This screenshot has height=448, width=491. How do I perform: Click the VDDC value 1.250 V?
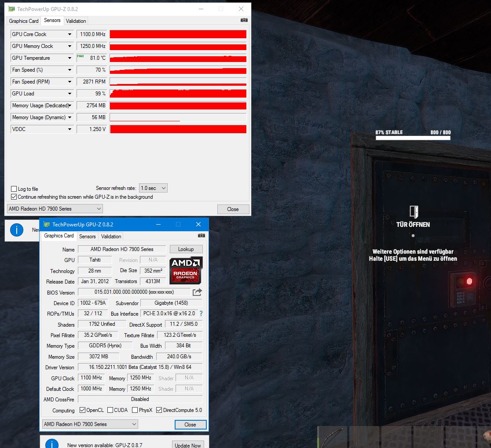click(x=92, y=129)
